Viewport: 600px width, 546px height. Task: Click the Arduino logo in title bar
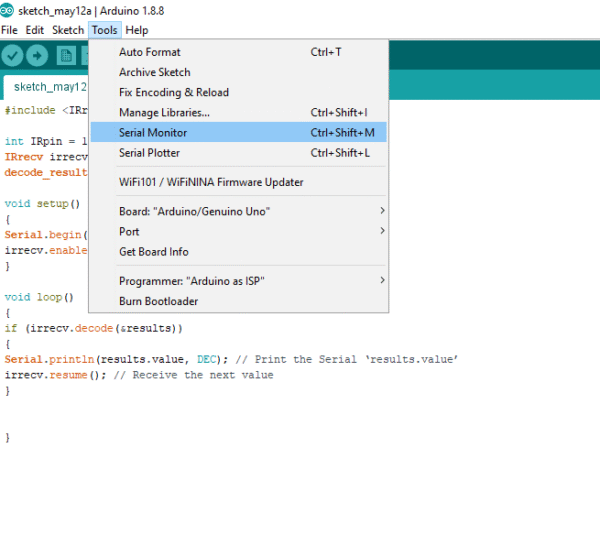pyautogui.click(x=8, y=11)
